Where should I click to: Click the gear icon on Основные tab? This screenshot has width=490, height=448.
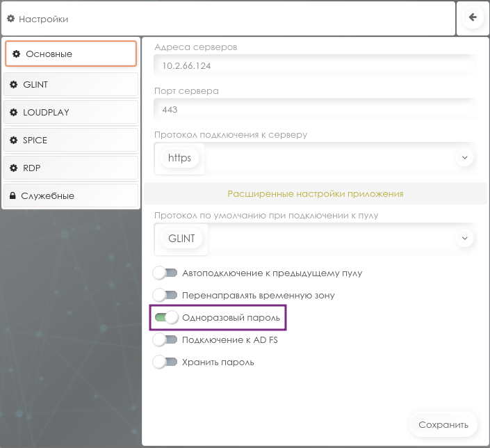(16, 54)
